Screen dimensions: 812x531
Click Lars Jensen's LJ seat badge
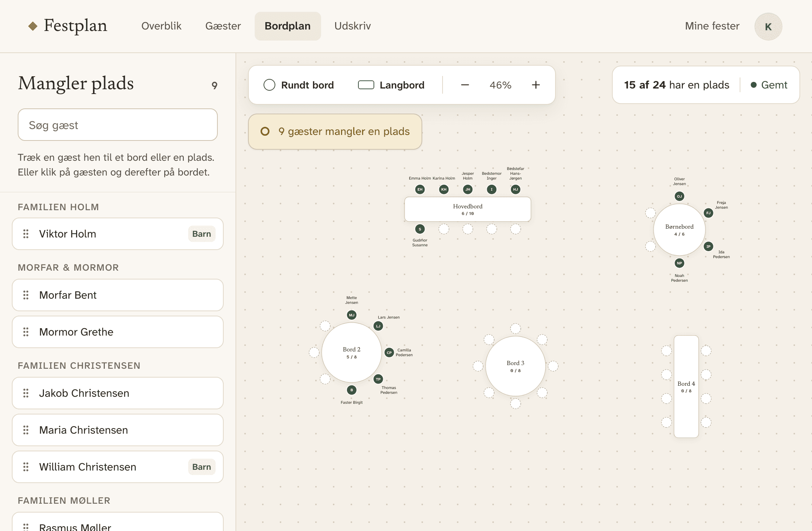click(378, 326)
